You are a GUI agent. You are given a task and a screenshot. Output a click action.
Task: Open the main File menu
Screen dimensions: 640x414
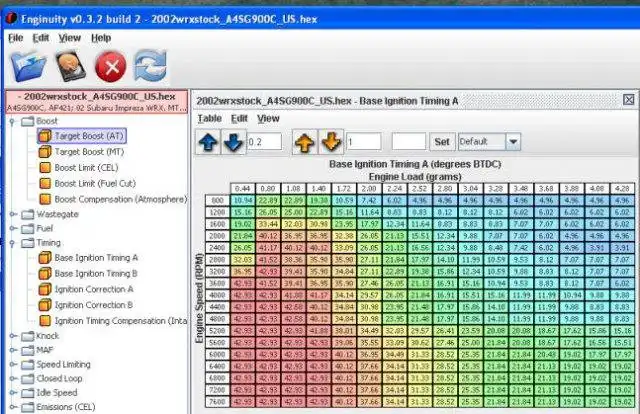16,38
